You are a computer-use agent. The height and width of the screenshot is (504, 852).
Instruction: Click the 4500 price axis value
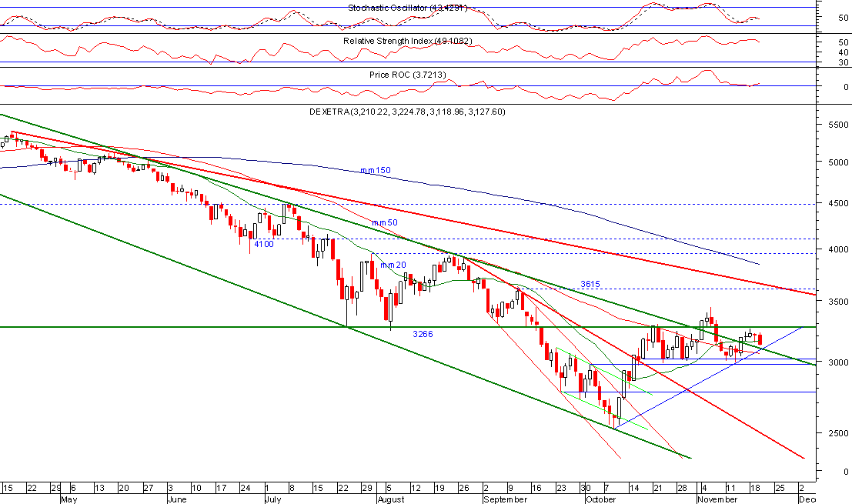click(838, 204)
